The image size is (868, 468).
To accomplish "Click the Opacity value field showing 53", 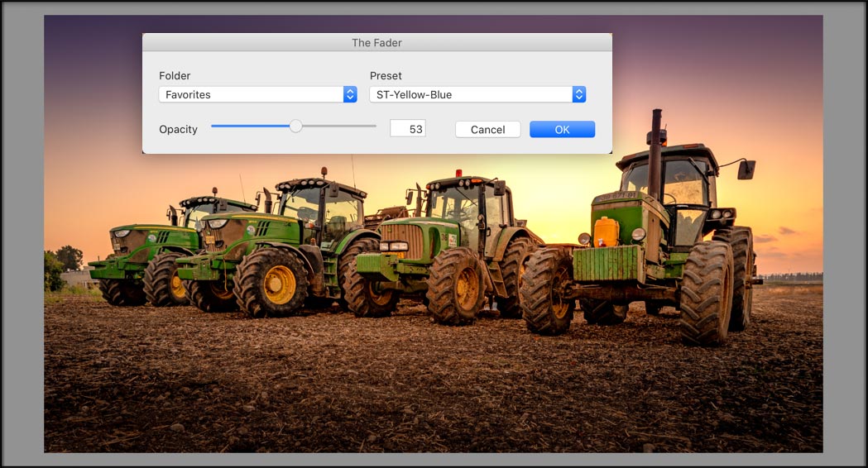I will point(407,129).
